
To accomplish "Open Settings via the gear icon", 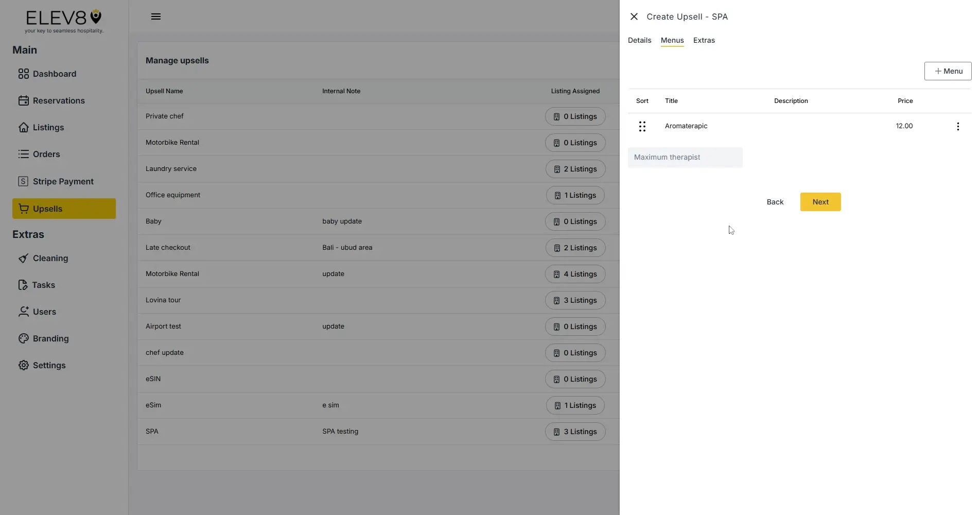I will point(24,365).
